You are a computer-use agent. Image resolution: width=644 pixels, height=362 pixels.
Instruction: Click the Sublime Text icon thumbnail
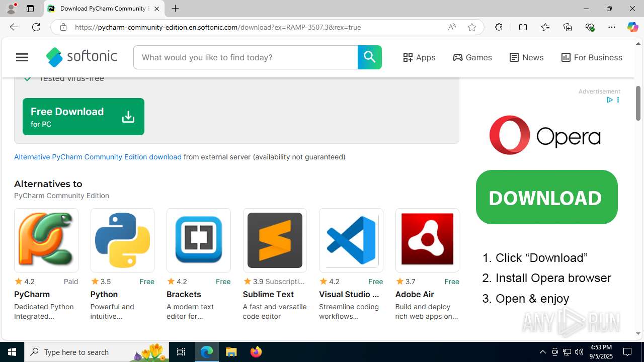[x=275, y=240]
